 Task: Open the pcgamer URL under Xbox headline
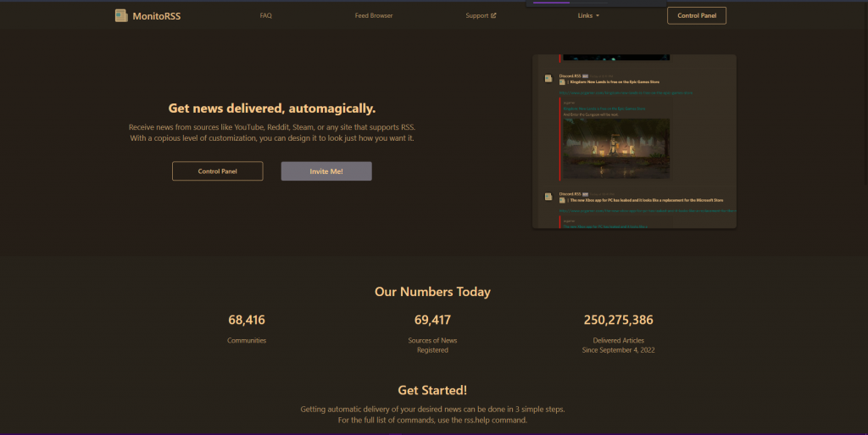644,210
